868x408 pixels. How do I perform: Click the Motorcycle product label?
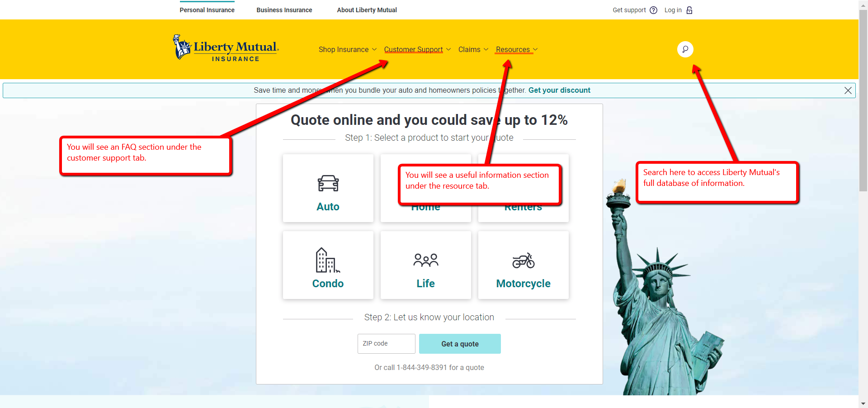(524, 284)
